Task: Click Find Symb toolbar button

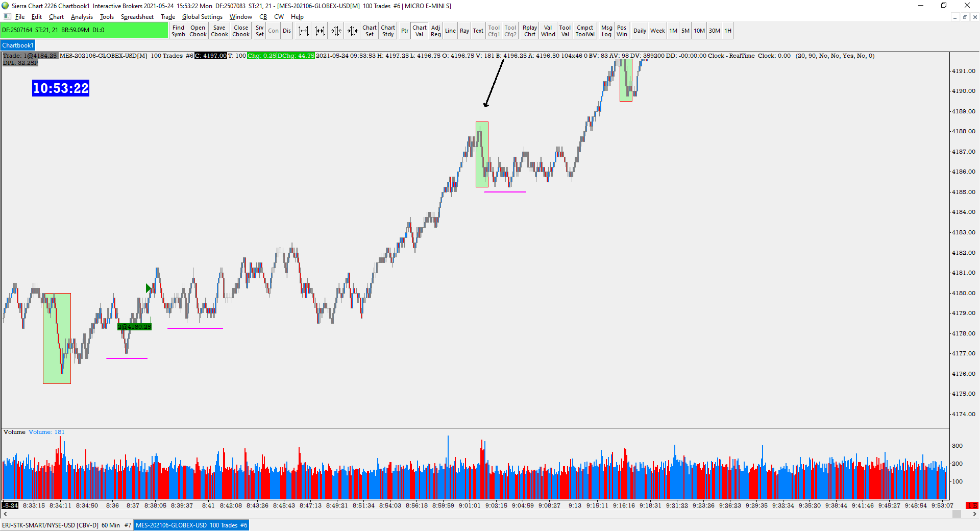Action: [178, 31]
